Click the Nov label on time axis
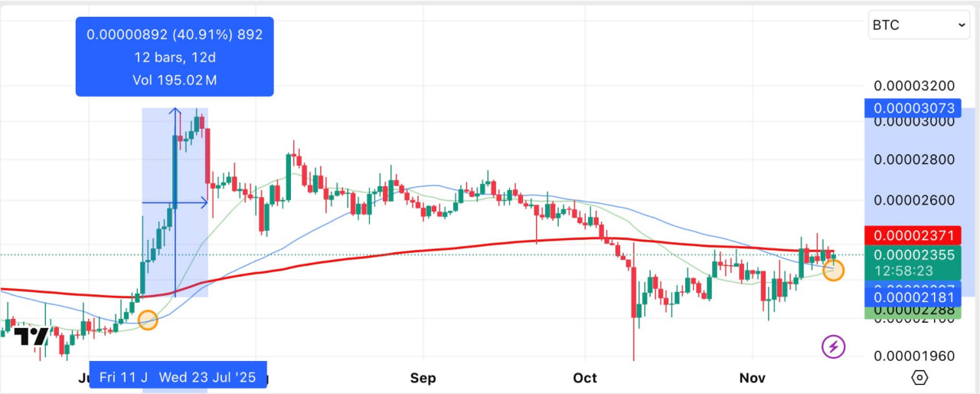The height and width of the screenshot is (394, 980). 753,378
